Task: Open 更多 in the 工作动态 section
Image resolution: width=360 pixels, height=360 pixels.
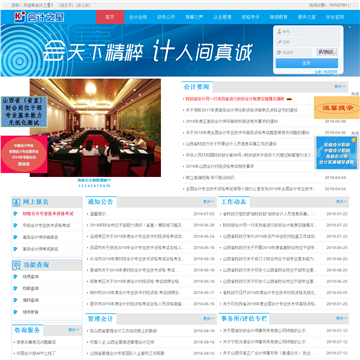Action: (341, 202)
